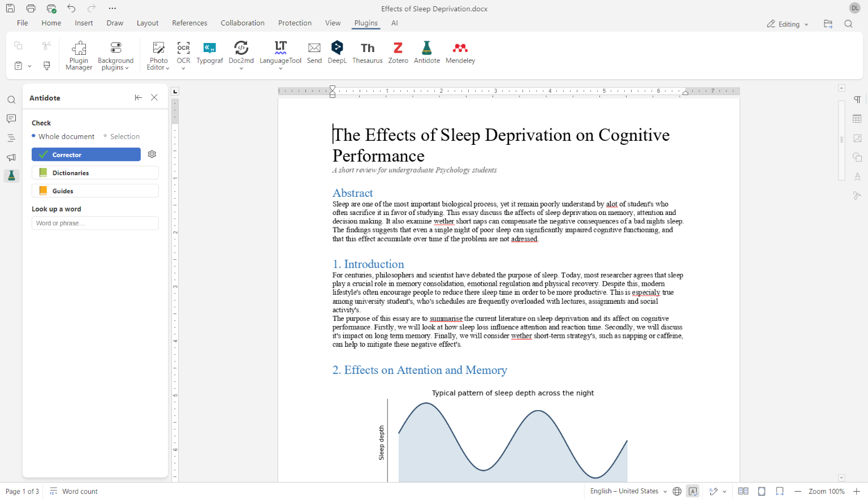Launch the DeepL translator plugin
The height and width of the screenshot is (499, 868).
click(x=337, y=53)
